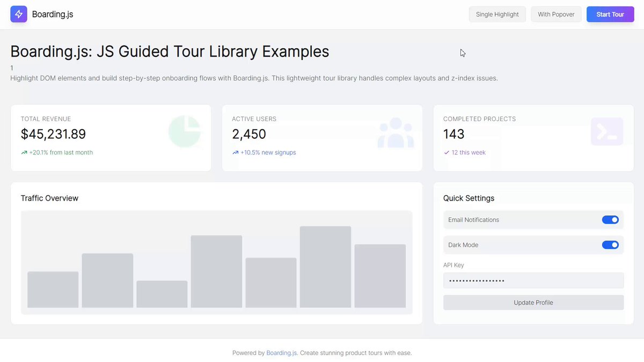Screen dimensions: 644x362
Task: Click the tallest bar in Traffic Overview chart
Action: coord(325,267)
